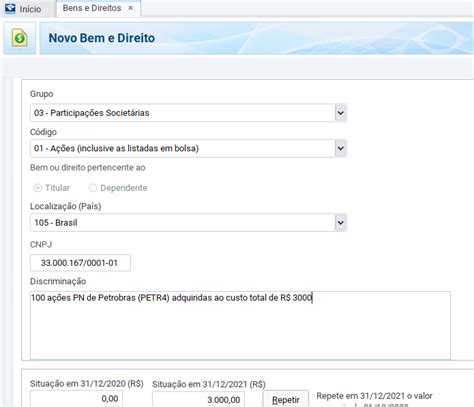Click the Bem ou direito pertencente ao label
The width and height of the screenshot is (474, 407).
point(88,168)
